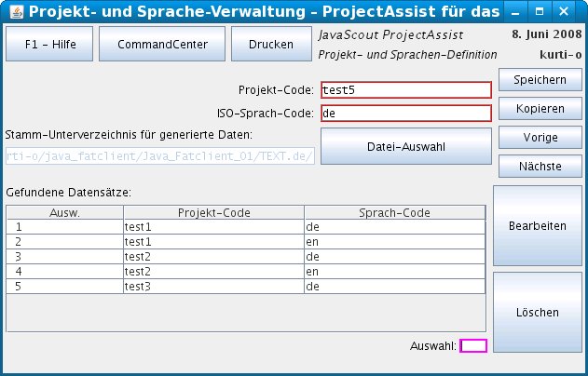The width and height of the screenshot is (588, 376).
Task: Click the Sprach-Code column header
Action: 394,212
